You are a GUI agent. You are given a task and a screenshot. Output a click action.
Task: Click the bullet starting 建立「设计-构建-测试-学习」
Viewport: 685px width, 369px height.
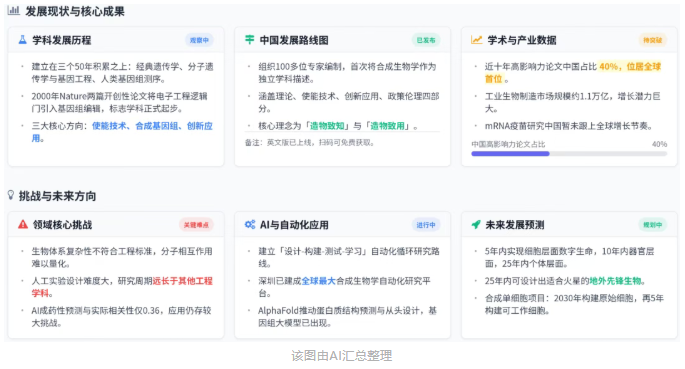(349, 257)
